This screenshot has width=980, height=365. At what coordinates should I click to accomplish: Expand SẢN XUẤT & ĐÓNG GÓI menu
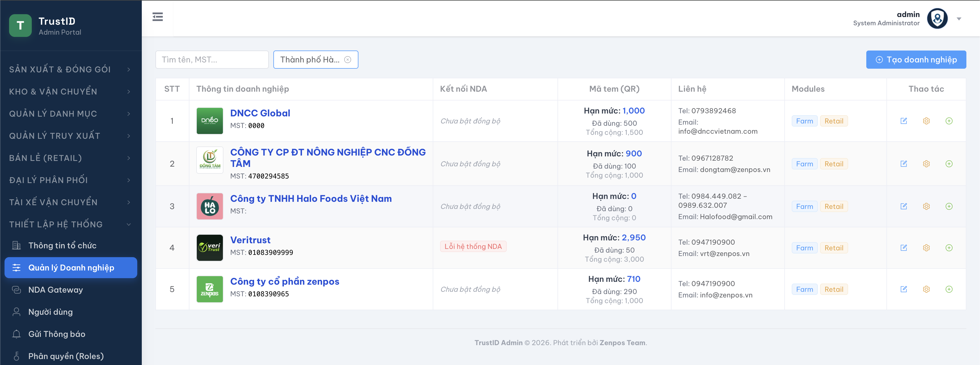pyautogui.click(x=71, y=69)
